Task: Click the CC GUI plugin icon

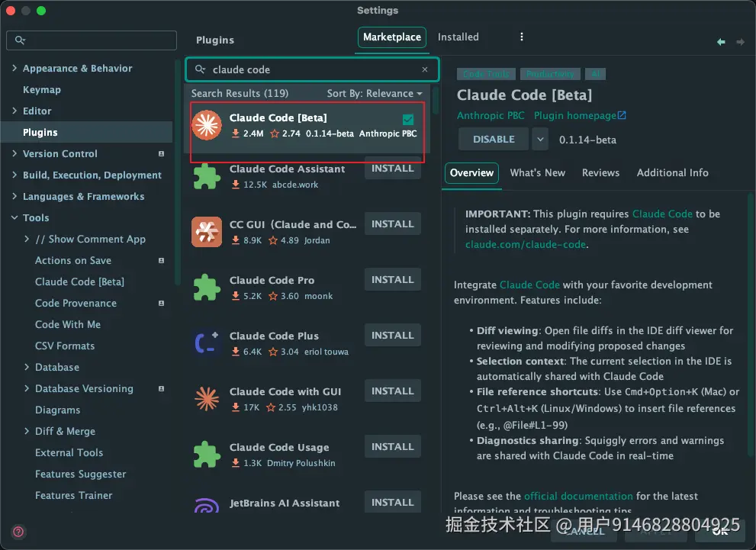Action: click(x=207, y=232)
